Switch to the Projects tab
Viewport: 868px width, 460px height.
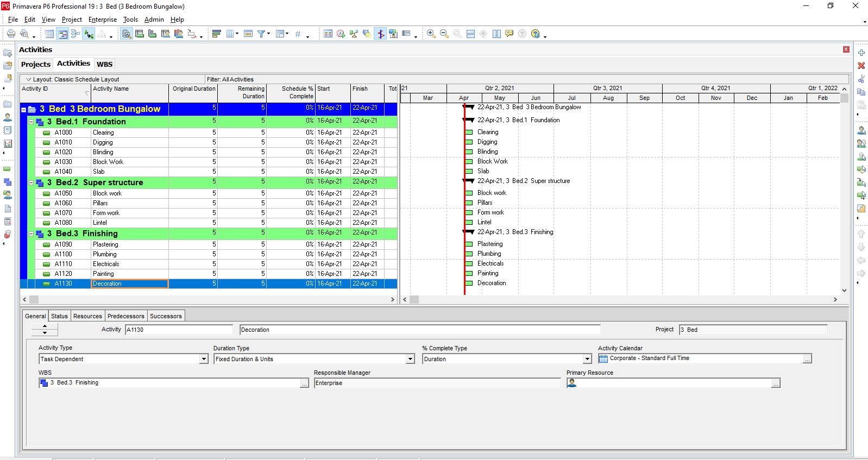tap(36, 64)
